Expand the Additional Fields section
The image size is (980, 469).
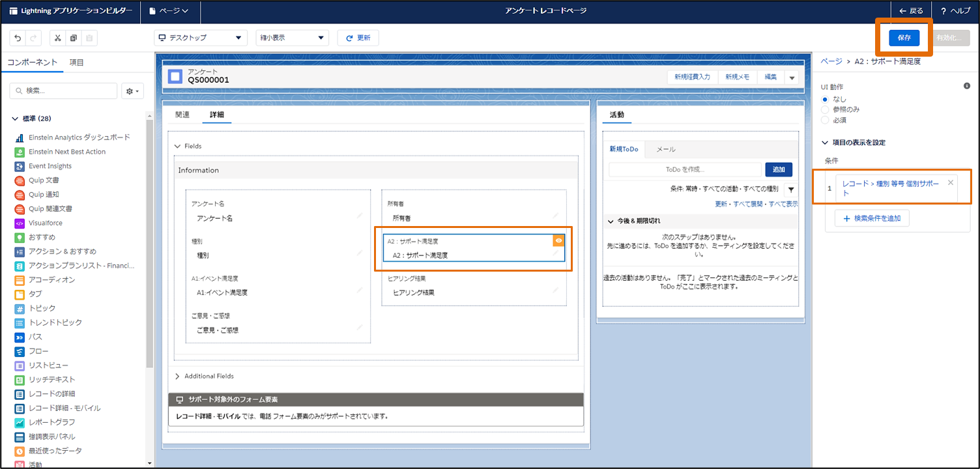(177, 376)
